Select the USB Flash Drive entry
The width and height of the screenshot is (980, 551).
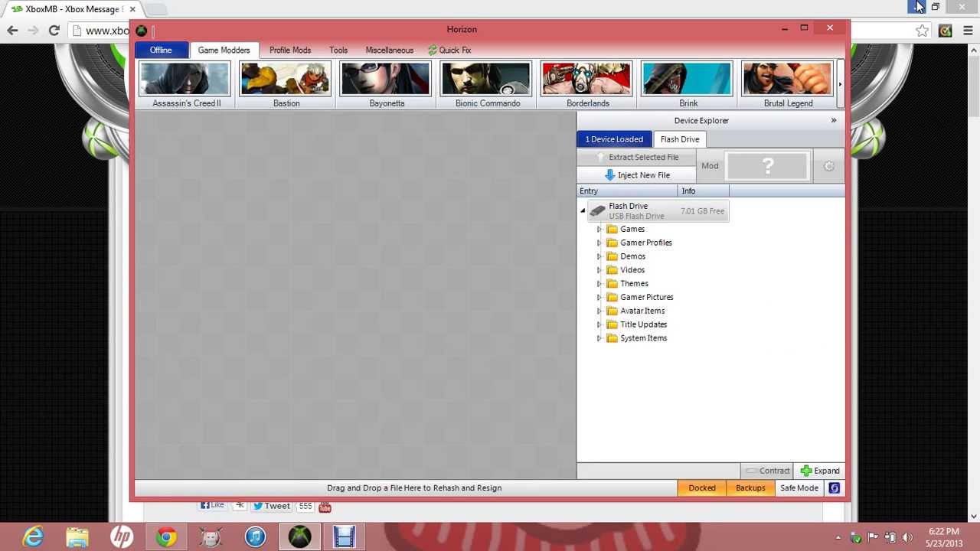(658, 211)
